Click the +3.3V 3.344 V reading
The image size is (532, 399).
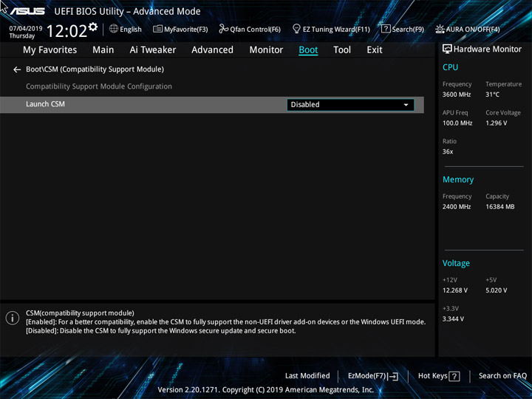pyautogui.click(x=453, y=319)
